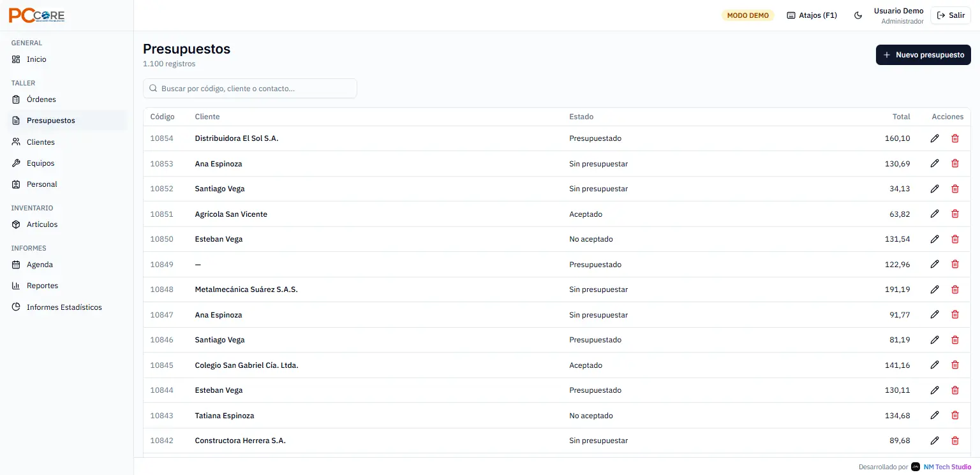
Task: Navigate to Equipos
Action: (67, 163)
